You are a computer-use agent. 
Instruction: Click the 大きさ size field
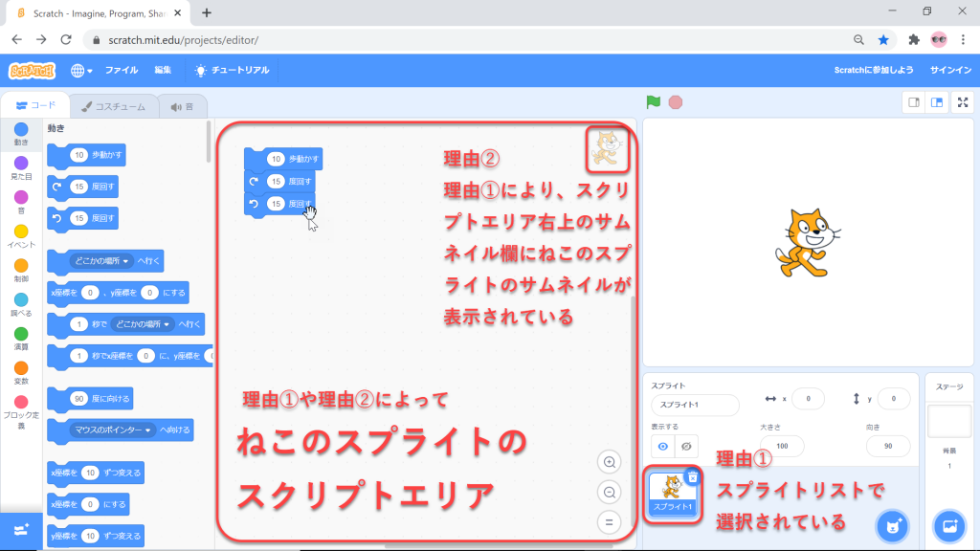[x=782, y=446]
